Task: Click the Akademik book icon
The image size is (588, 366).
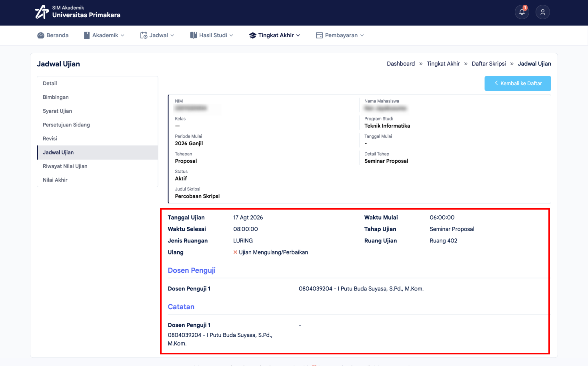Action: [x=87, y=35]
